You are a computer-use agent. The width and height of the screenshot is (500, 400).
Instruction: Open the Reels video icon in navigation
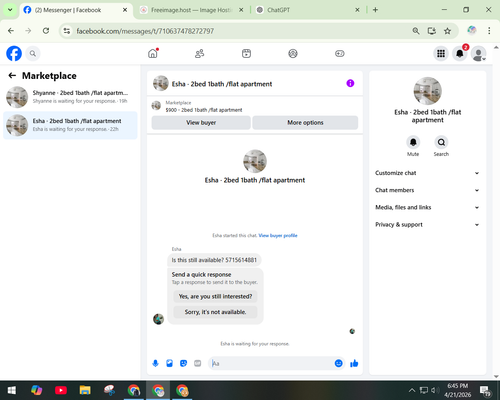click(x=246, y=53)
